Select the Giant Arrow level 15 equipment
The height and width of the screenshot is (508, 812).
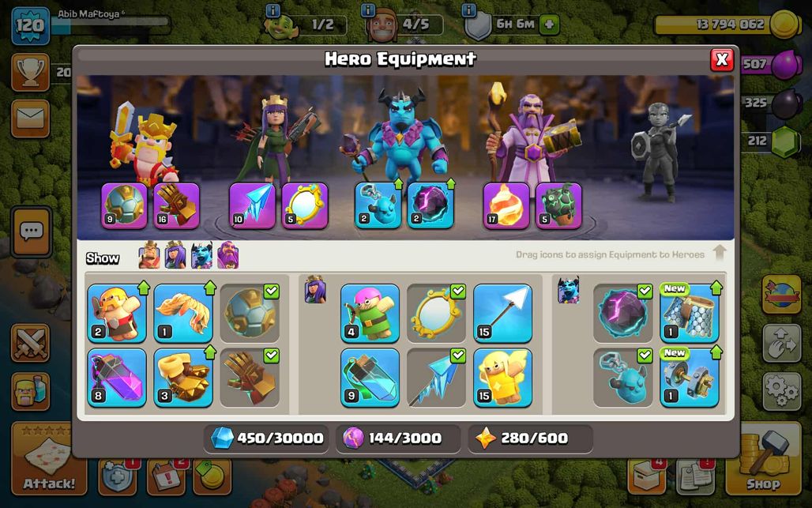[502, 313]
